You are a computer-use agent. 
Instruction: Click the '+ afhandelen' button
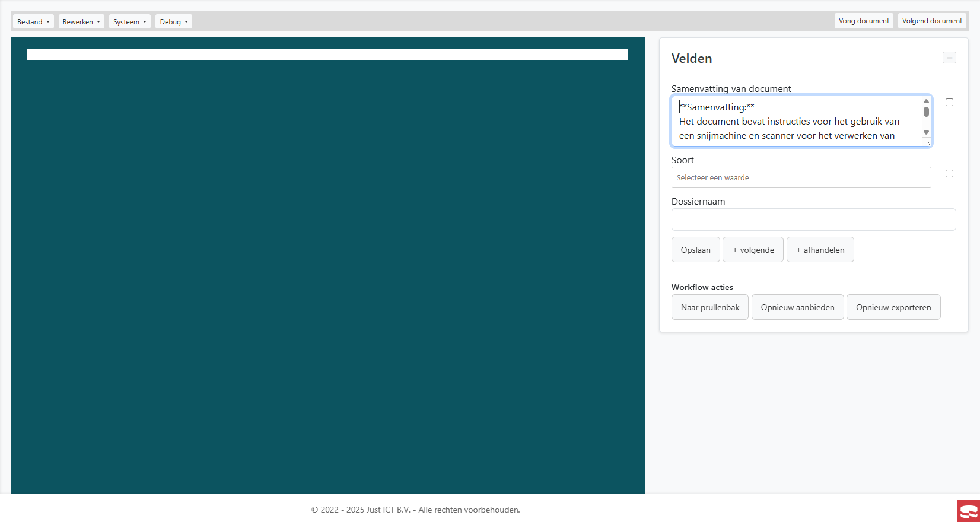point(820,250)
